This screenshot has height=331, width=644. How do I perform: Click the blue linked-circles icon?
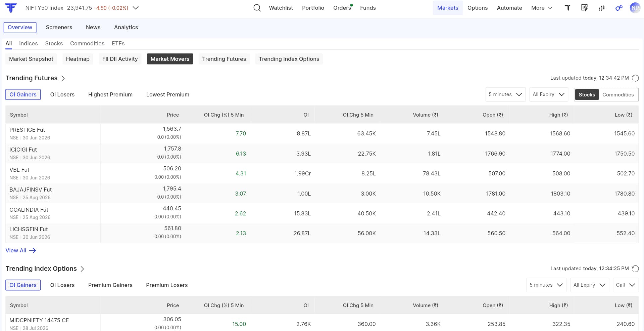click(618, 8)
